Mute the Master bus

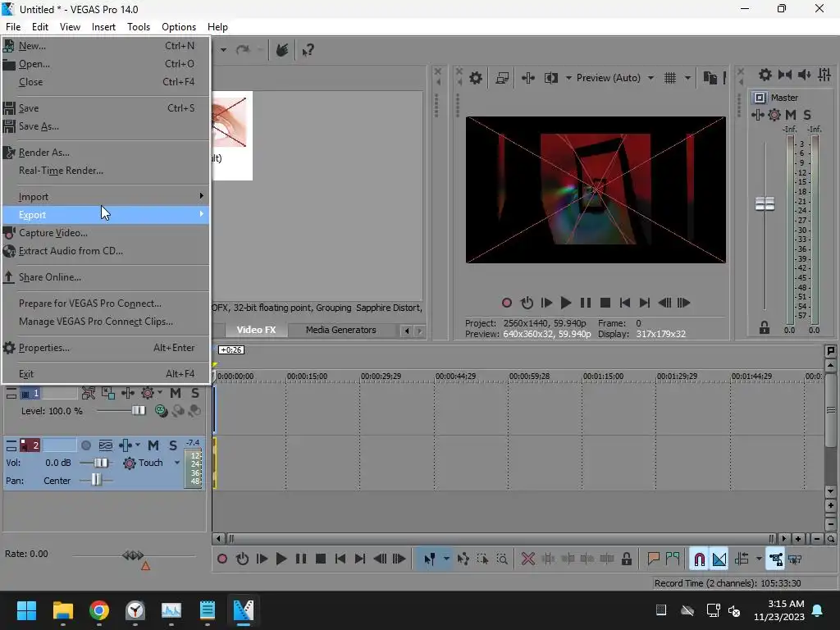point(791,115)
